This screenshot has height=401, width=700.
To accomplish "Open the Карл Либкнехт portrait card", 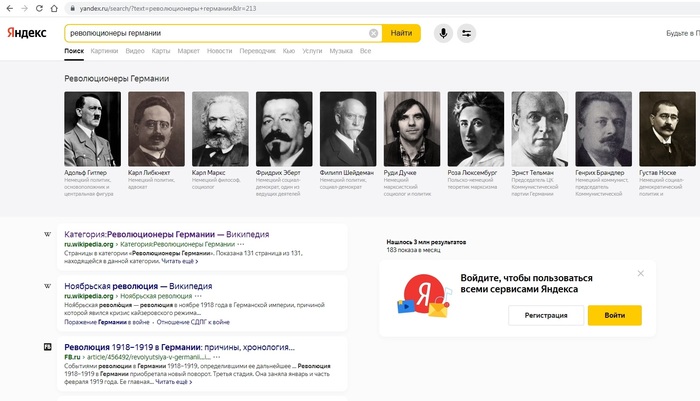I will click(x=156, y=129).
